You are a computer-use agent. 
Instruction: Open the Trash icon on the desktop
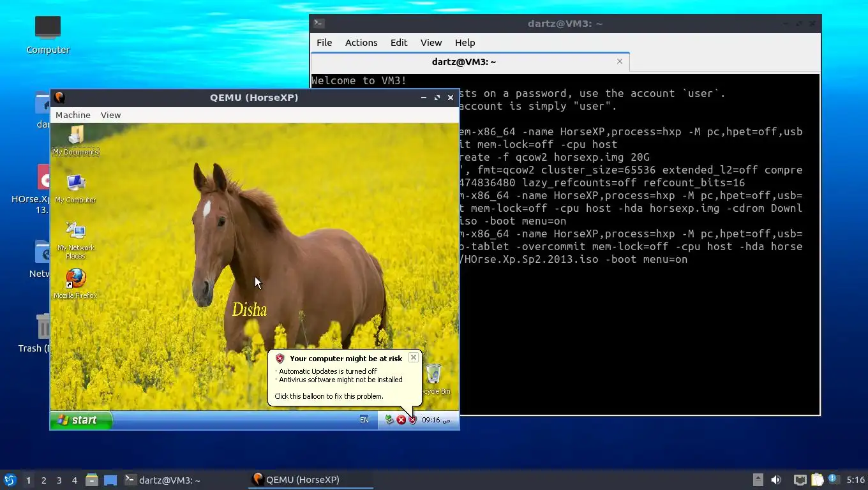(43, 333)
